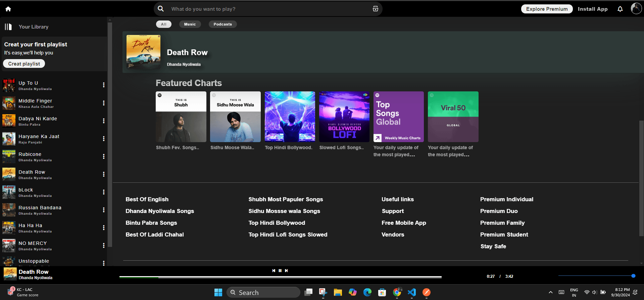Open Viral 50 Global chart thumbnail

click(453, 117)
